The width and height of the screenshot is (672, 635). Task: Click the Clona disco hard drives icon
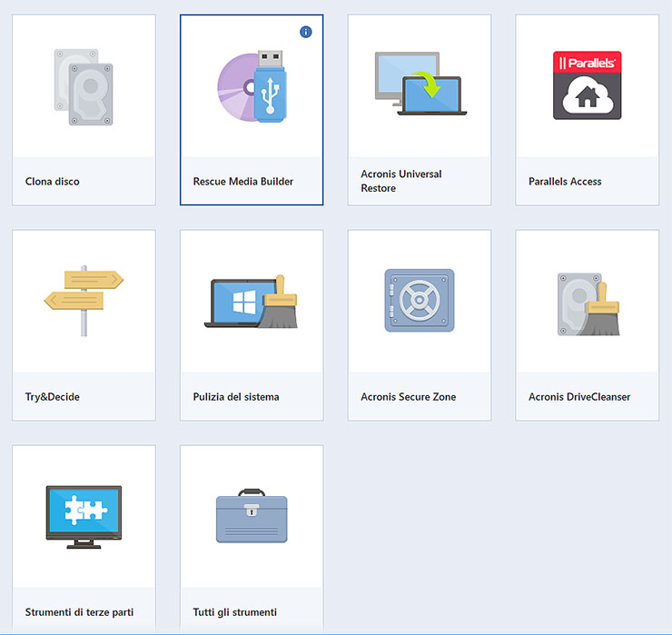pos(84,87)
